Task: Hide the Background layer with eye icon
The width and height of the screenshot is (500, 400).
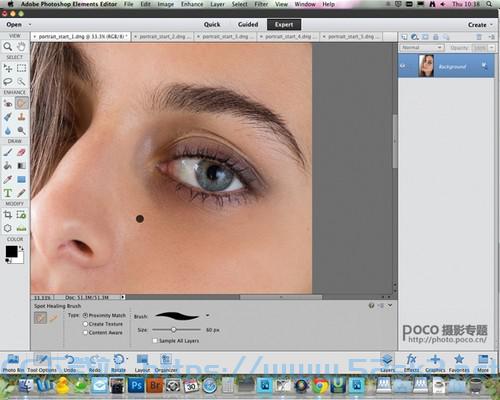Action: click(x=403, y=66)
